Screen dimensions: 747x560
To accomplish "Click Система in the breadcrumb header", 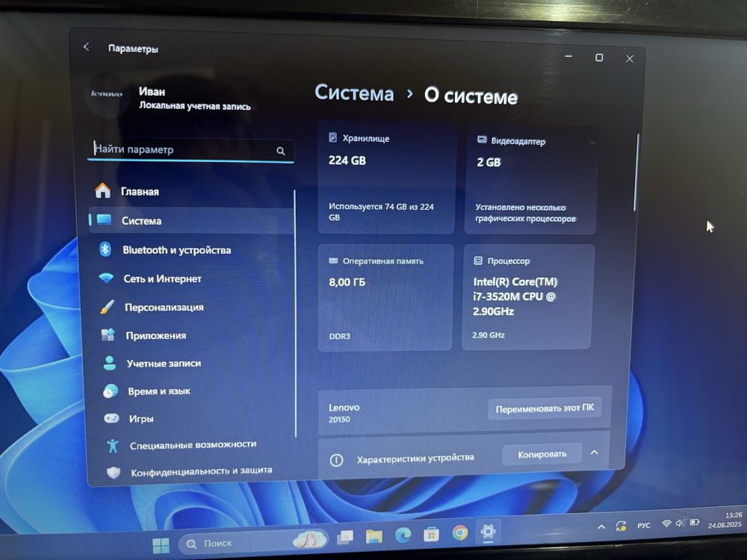I will click(x=354, y=93).
